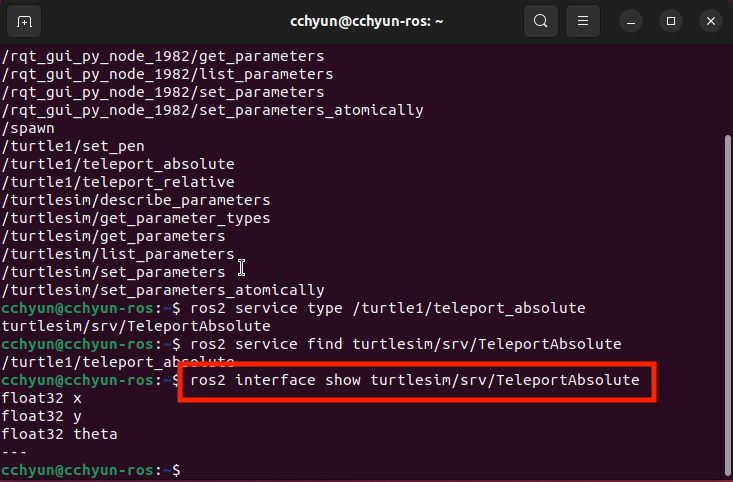Click the /turtle1/set_pen line

[73, 146]
